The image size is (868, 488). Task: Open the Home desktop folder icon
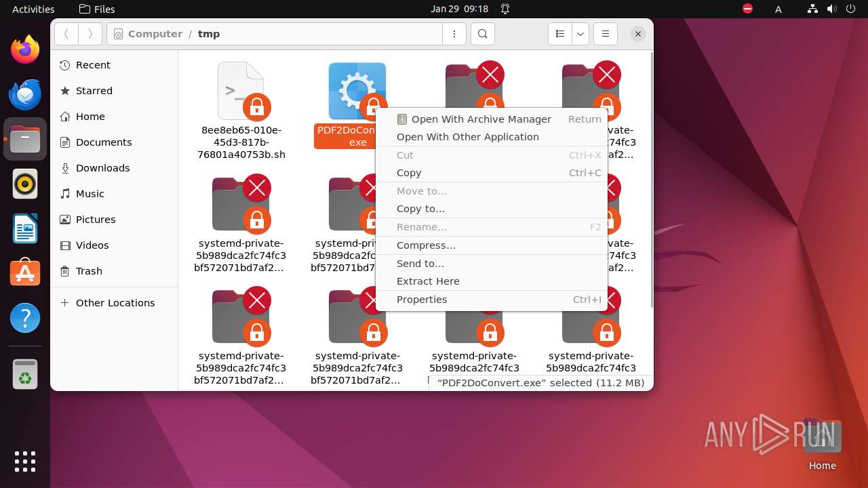pyautogui.click(x=822, y=445)
